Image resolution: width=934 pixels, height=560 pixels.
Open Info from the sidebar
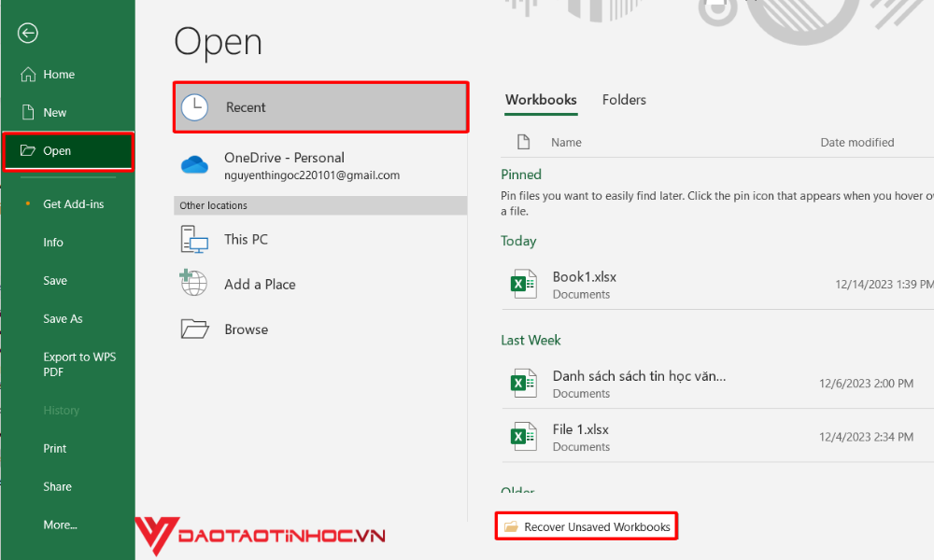click(53, 242)
